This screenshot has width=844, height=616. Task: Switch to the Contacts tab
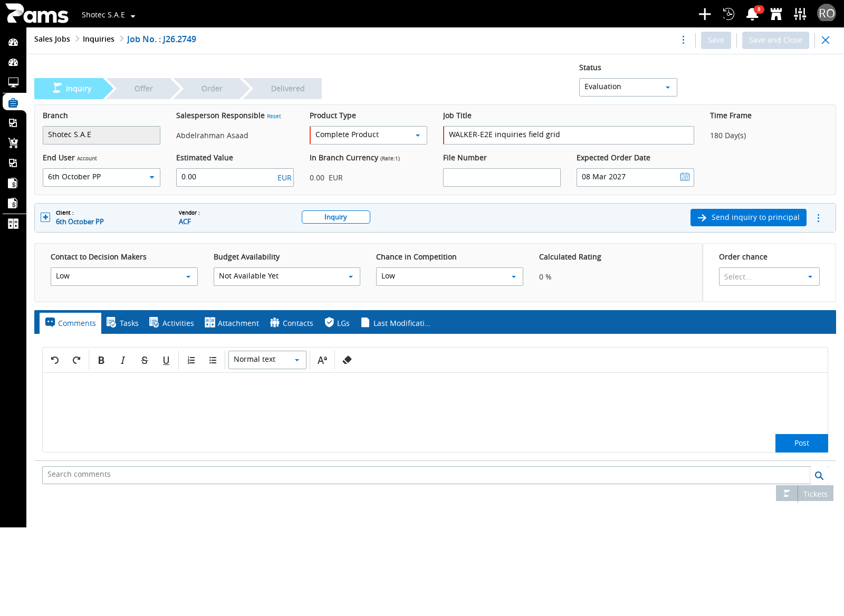click(x=292, y=323)
